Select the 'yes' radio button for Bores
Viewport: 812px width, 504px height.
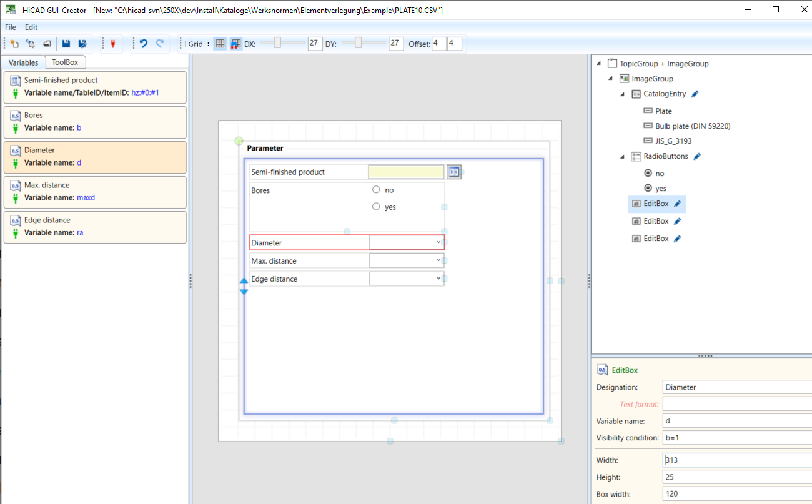point(376,207)
